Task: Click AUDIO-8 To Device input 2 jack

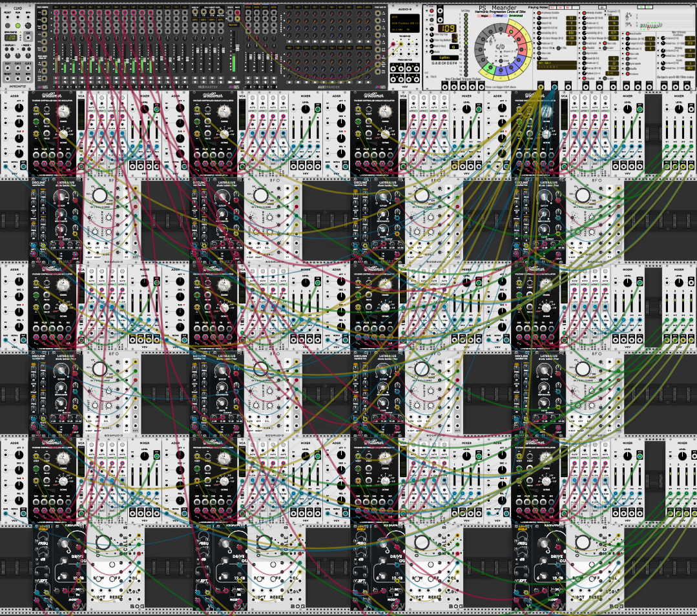Action: pos(401,44)
